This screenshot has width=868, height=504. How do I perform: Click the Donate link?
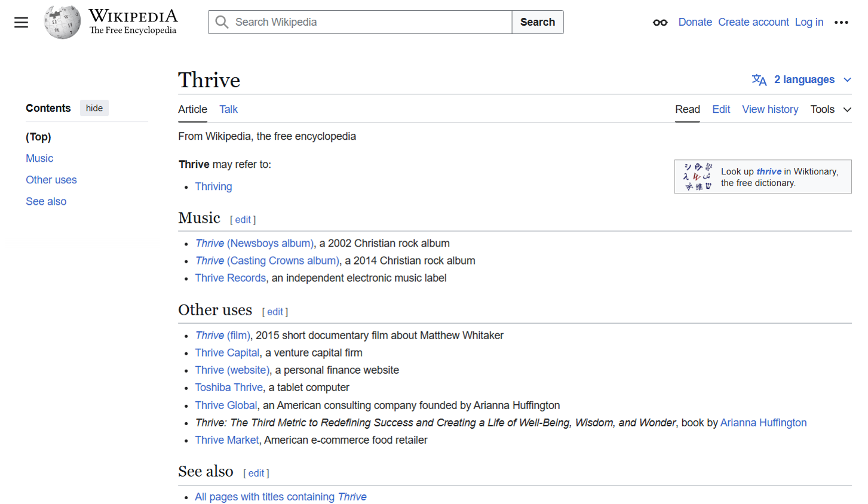coord(695,22)
